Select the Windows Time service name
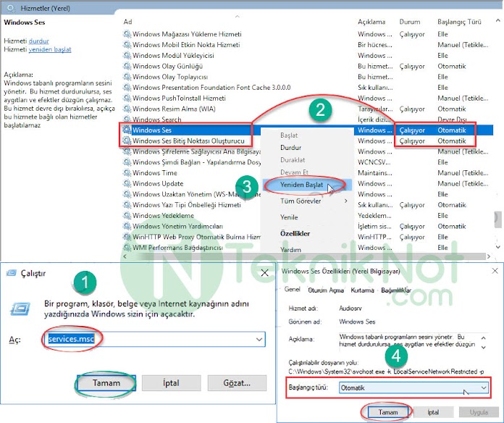The image size is (504, 423). [x=155, y=173]
